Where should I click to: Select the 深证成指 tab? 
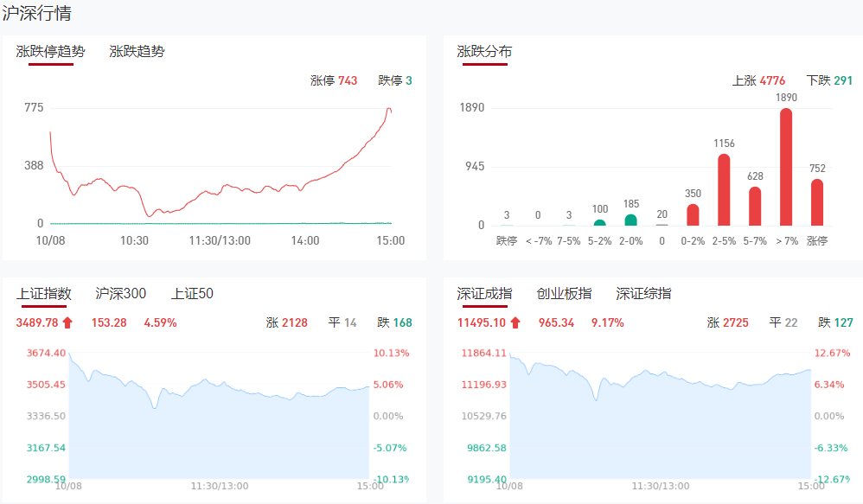tap(484, 294)
